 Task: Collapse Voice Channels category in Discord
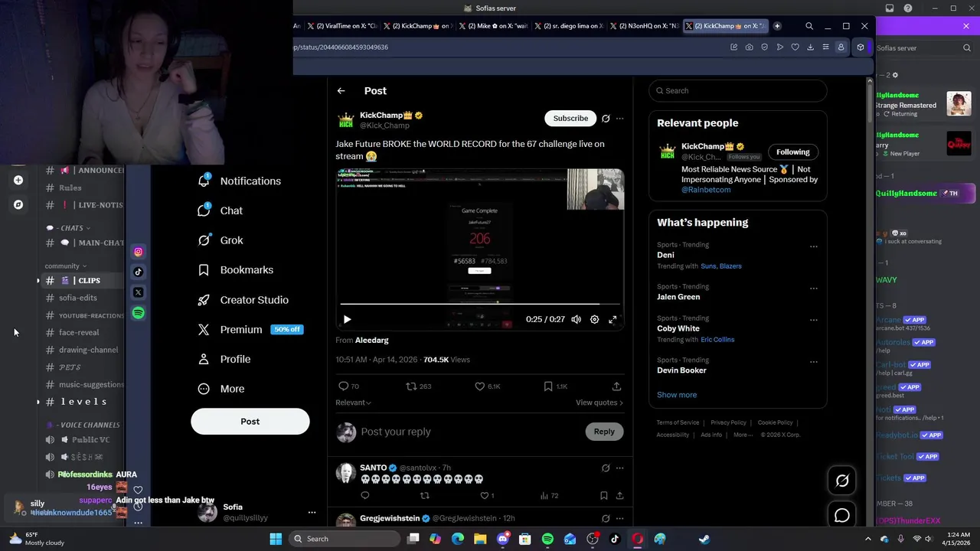(x=83, y=425)
